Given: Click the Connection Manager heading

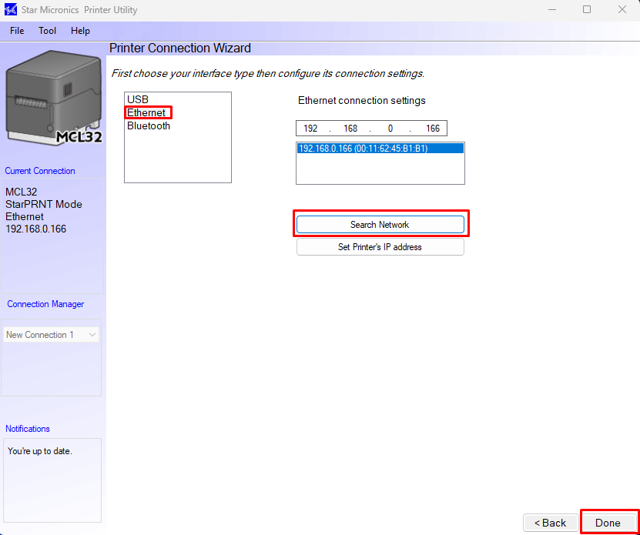Looking at the screenshot, I should (x=46, y=304).
